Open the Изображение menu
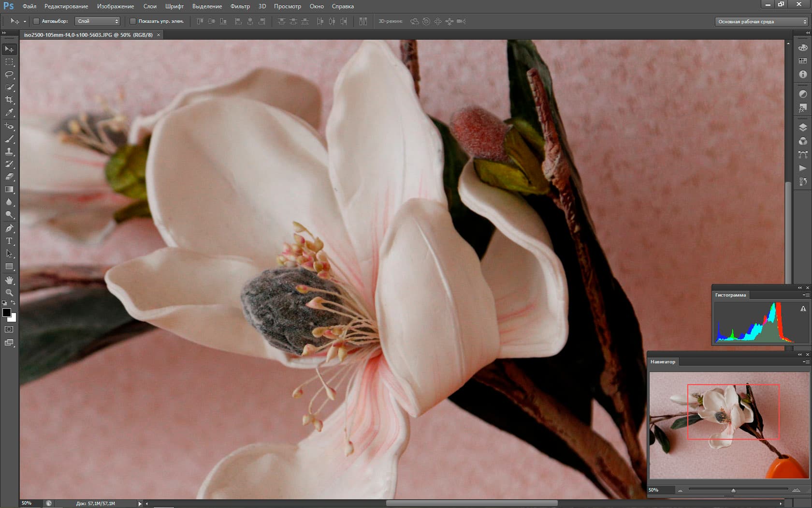812x508 pixels. (x=116, y=6)
